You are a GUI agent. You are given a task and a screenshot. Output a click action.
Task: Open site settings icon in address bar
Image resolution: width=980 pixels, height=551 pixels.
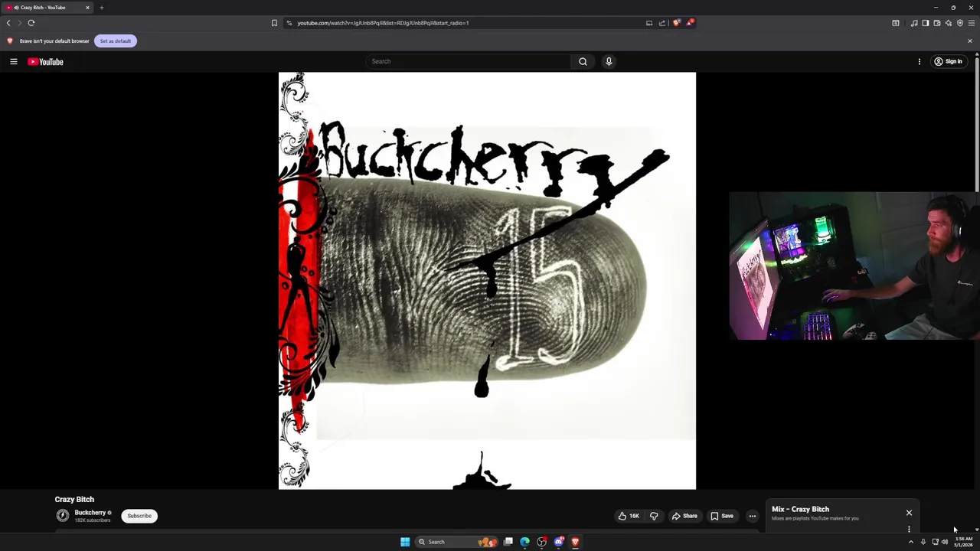coord(289,23)
